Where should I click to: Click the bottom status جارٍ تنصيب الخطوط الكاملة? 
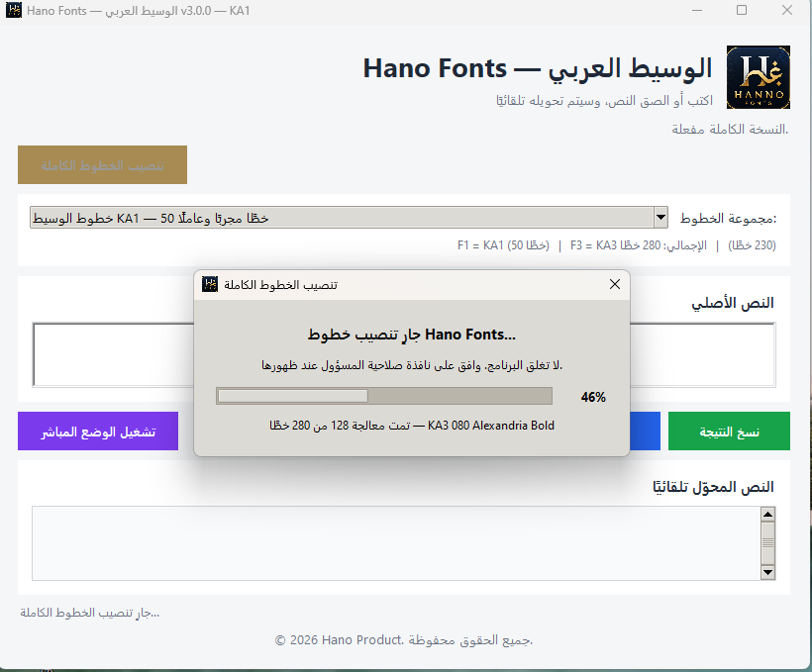click(x=89, y=613)
